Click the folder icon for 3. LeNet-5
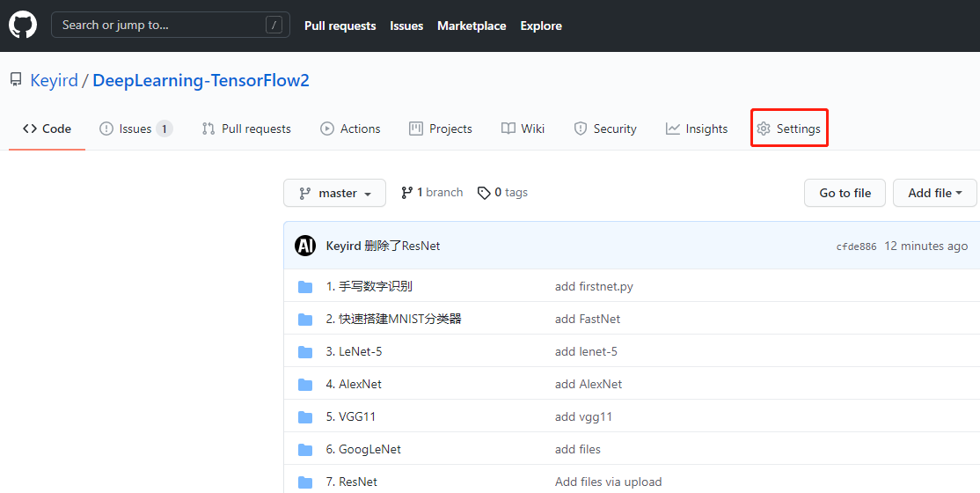 (305, 351)
